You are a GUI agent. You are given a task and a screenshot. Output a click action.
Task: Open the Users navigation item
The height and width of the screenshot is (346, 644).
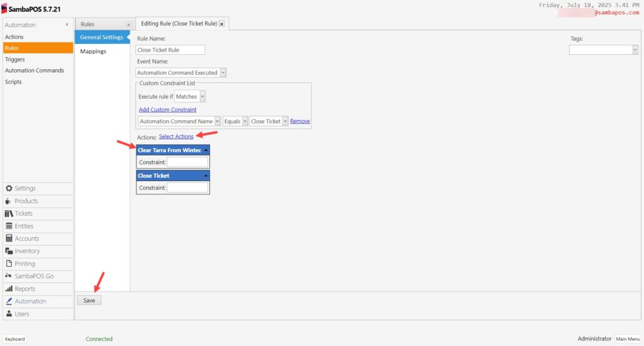click(x=38, y=313)
